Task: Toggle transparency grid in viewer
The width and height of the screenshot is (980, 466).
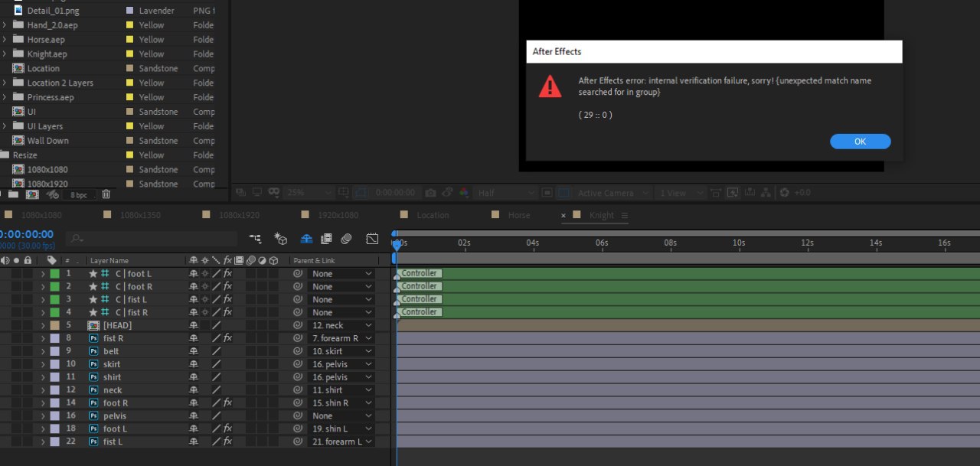Action: pyautogui.click(x=563, y=193)
